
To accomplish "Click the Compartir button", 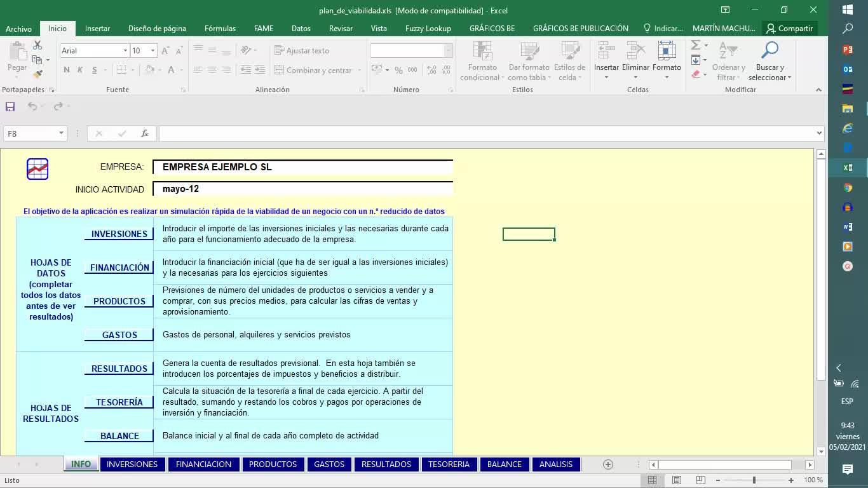I will click(789, 29).
